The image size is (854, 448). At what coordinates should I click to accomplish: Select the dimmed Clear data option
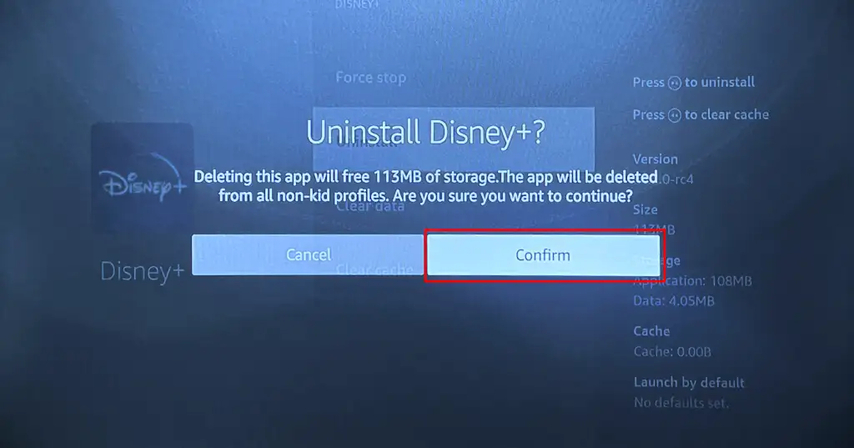point(370,207)
